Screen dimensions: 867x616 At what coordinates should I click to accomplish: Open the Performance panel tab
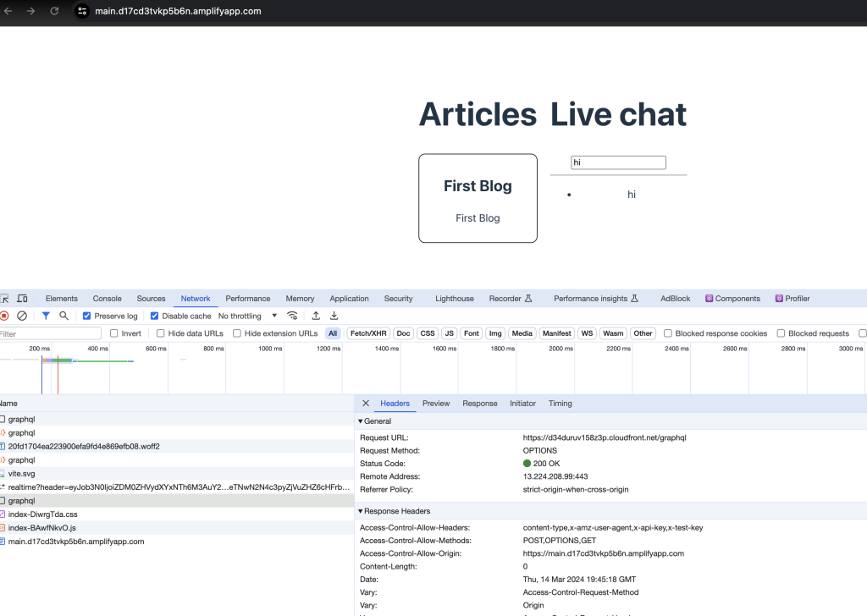tap(248, 299)
